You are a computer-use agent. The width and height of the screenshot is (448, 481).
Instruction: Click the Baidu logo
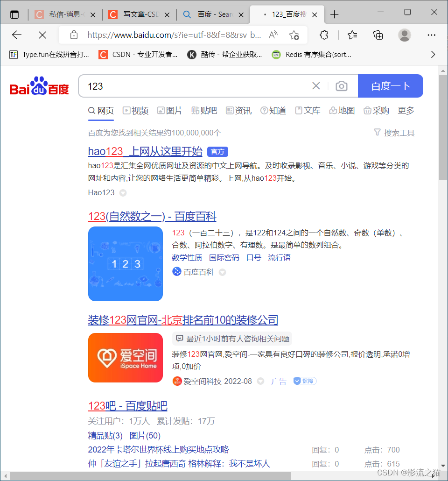click(39, 85)
